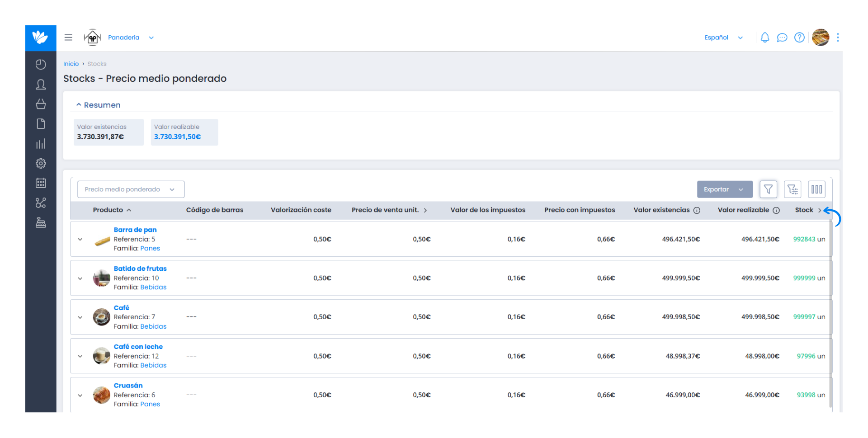Image resolution: width=868 pixels, height=438 pixels.
Task: Open the settings gear icon in sidebar
Action: point(41,163)
